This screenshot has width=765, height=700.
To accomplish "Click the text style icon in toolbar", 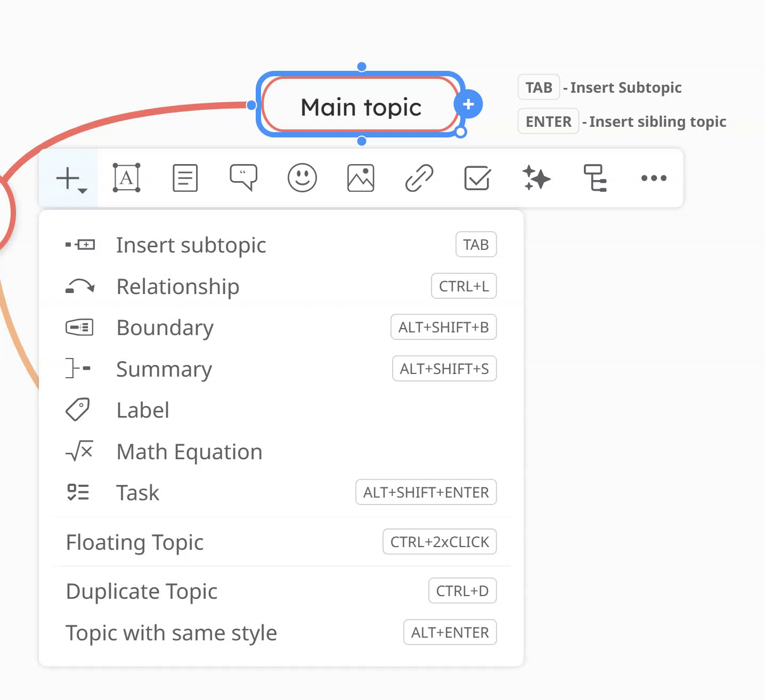I will 126,178.
